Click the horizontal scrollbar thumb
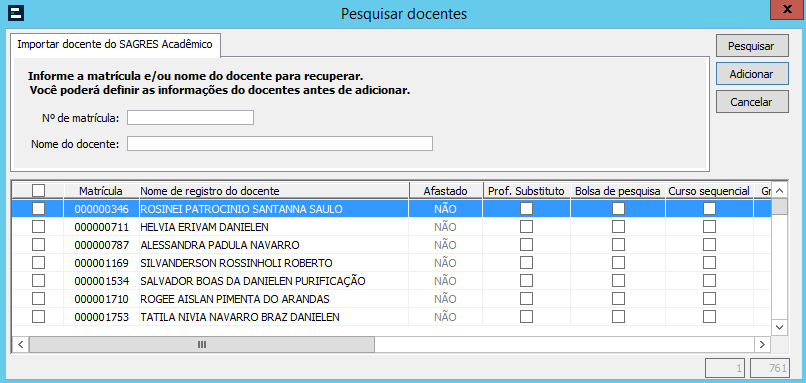806x383 pixels. (x=202, y=344)
